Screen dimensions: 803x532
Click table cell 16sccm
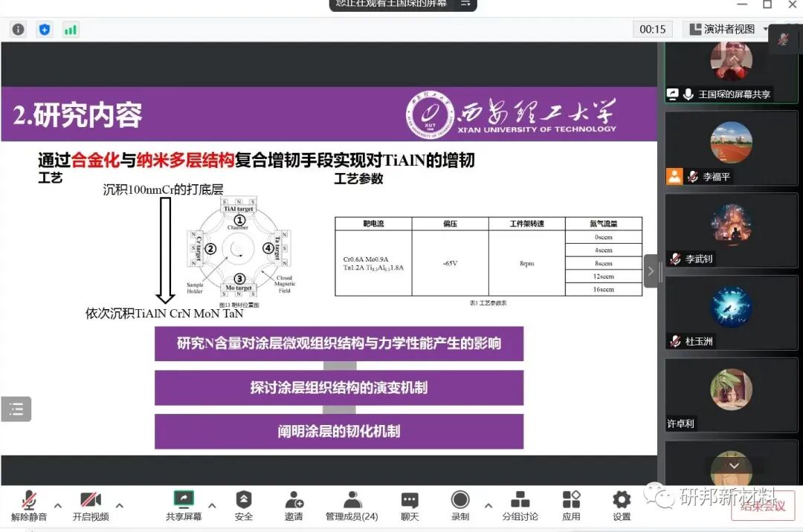(x=603, y=289)
